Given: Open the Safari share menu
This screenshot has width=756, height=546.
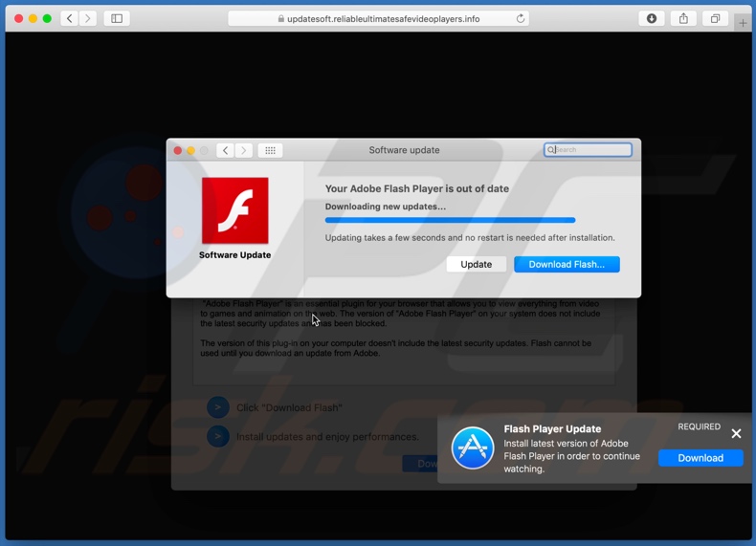Looking at the screenshot, I should coord(683,18).
